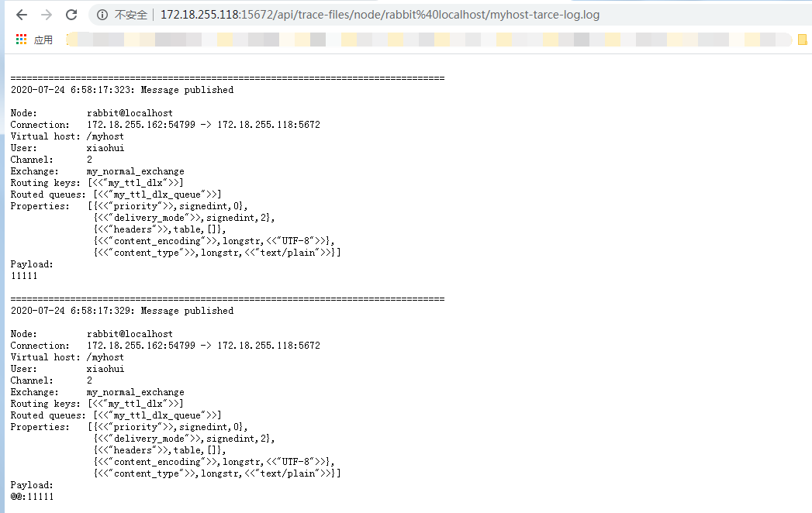Reload the trace log page
Screen dimensions: 812x513
click(x=71, y=15)
